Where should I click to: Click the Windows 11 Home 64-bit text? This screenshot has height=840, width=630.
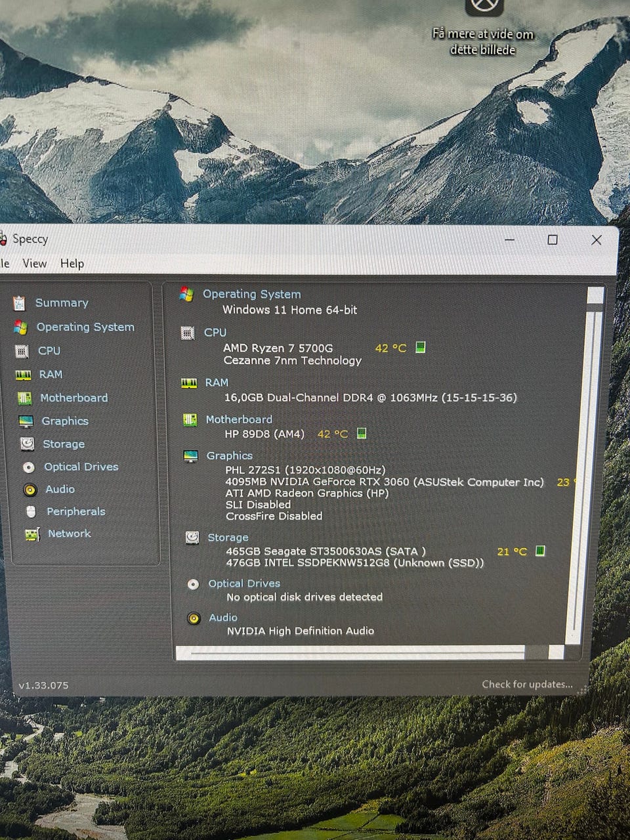tap(290, 310)
